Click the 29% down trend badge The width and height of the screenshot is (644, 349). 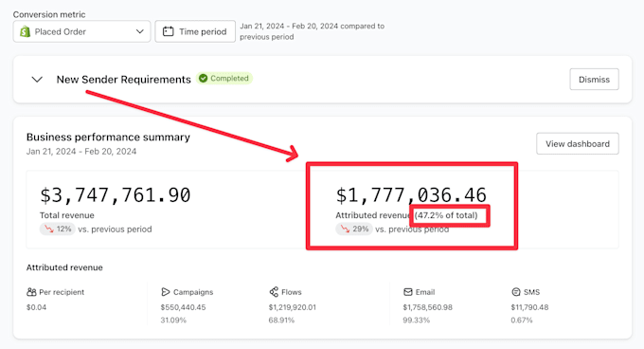[x=354, y=229]
